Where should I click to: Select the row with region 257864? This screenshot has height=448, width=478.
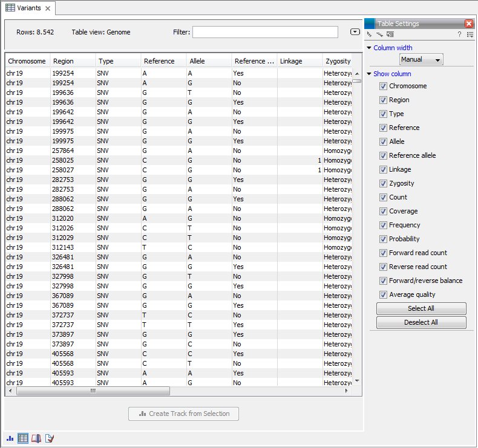click(178, 151)
